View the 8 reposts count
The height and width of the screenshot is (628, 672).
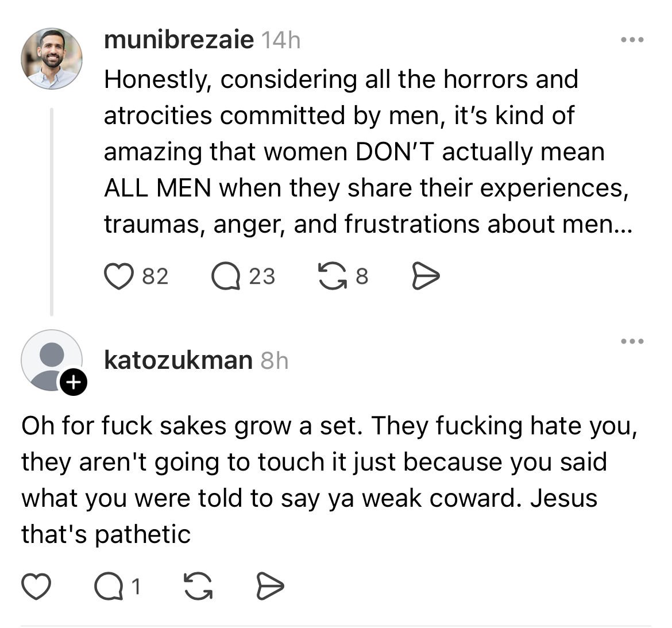pyautogui.click(x=361, y=276)
